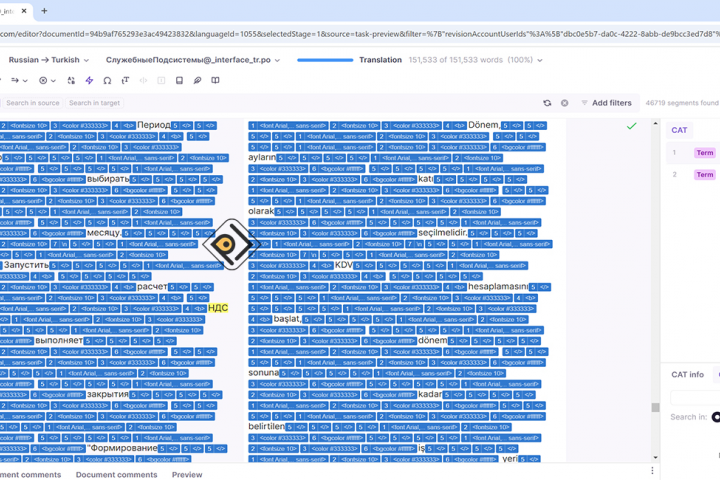
Task: Click the Translation stage label
Action: (x=380, y=60)
